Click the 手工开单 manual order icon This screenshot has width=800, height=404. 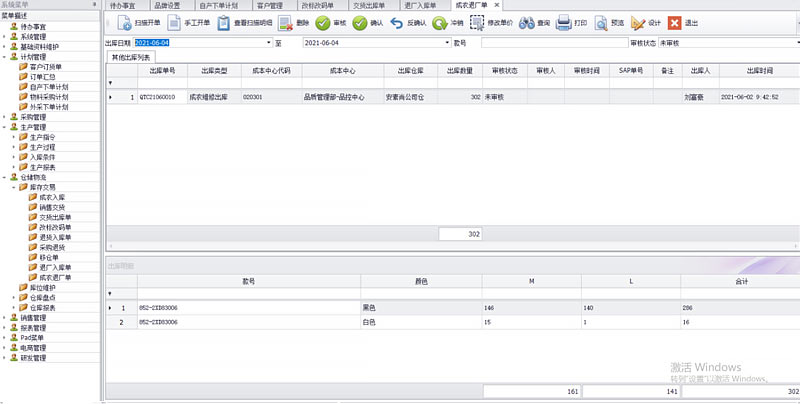(x=170, y=22)
